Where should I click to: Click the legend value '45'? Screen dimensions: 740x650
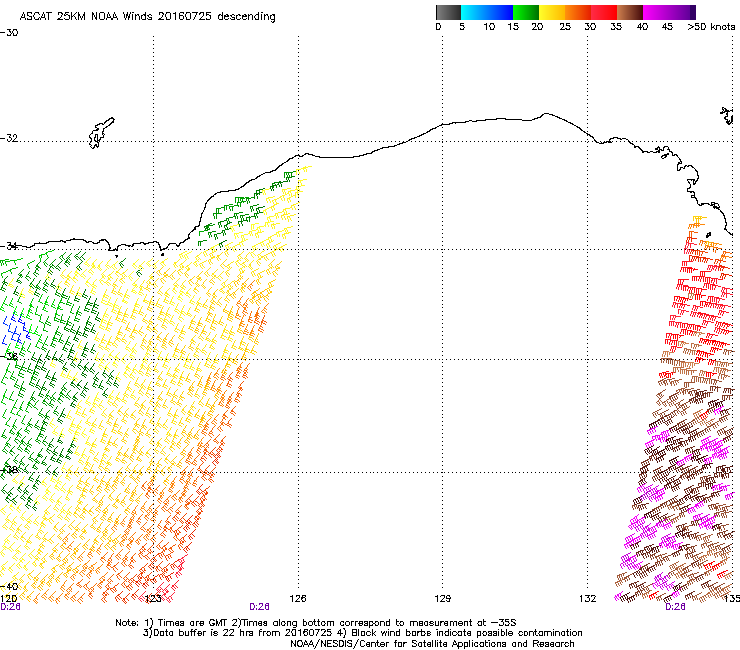(667, 27)
